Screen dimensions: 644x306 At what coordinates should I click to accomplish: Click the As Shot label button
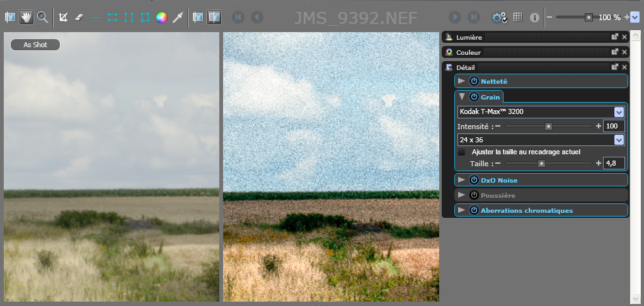pos(35,45)
